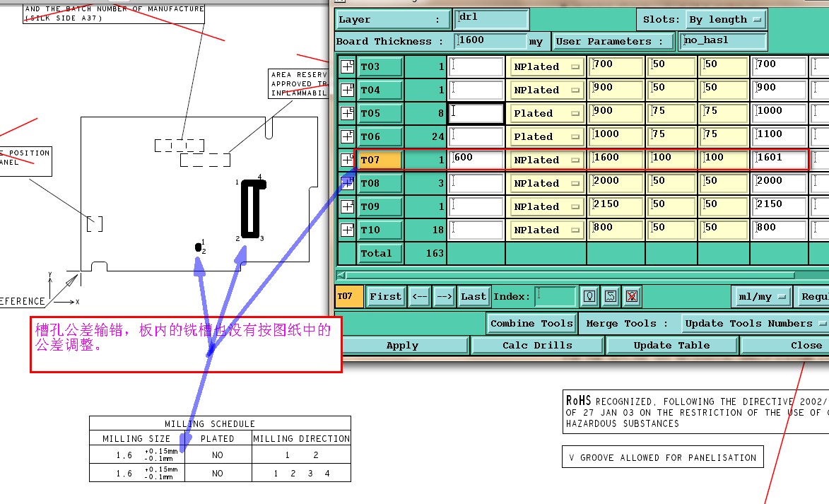Click T07 size field 1600 in yellow
This screenshot has width=829, height=504.
(616, 160)
